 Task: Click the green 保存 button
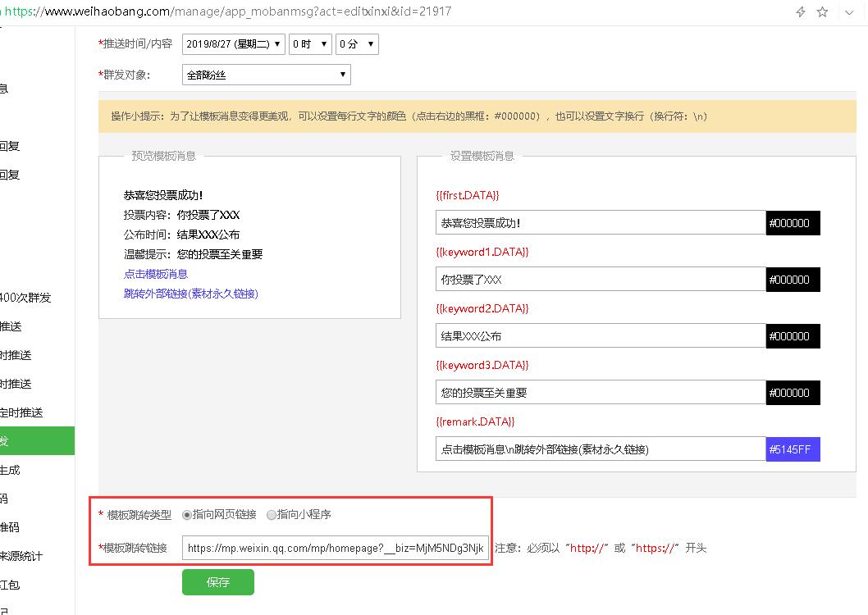[218, 582]
